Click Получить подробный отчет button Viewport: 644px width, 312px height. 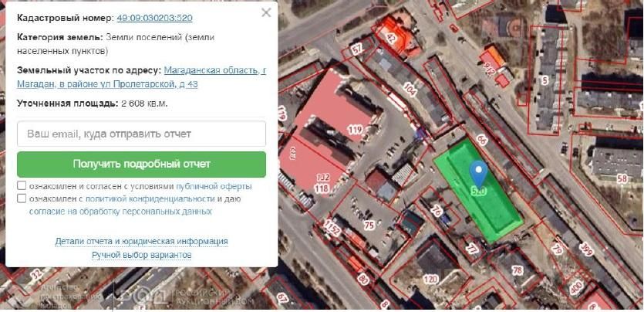point(142,164)
